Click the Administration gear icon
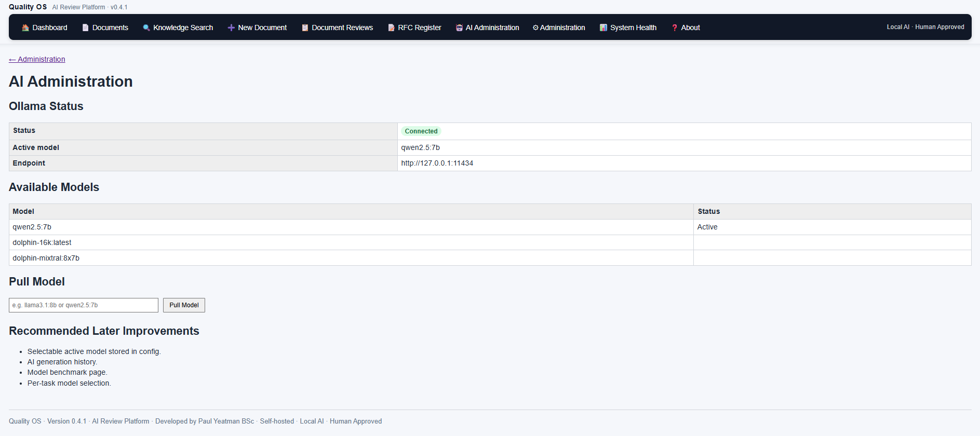 pos(535,28)
